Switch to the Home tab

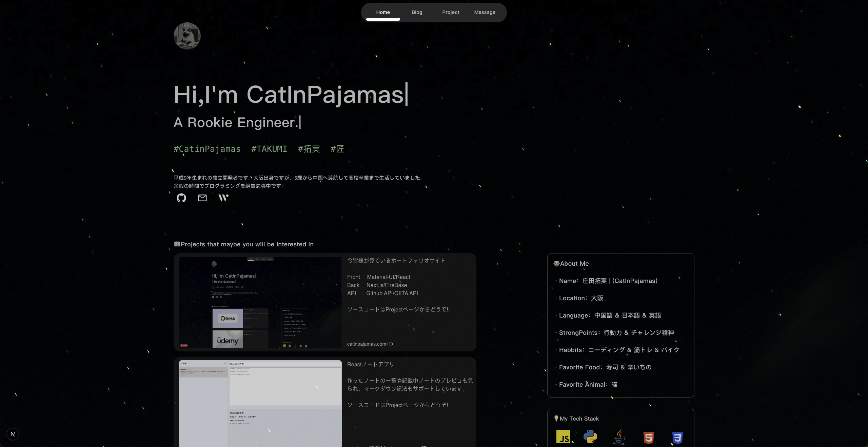383,13
